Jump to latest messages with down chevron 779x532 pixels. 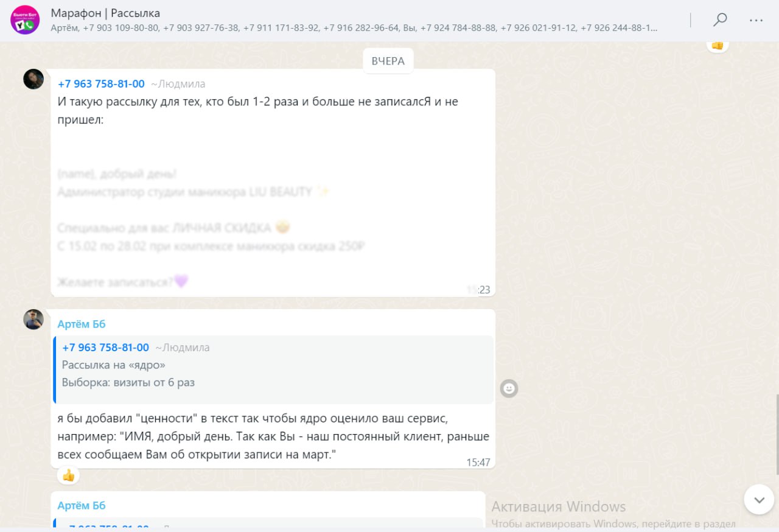(759, 500)
